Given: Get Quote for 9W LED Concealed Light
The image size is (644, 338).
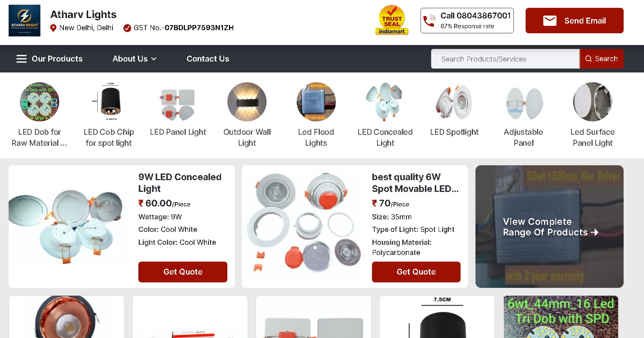Looking at the screenshot, I should 183,272.
